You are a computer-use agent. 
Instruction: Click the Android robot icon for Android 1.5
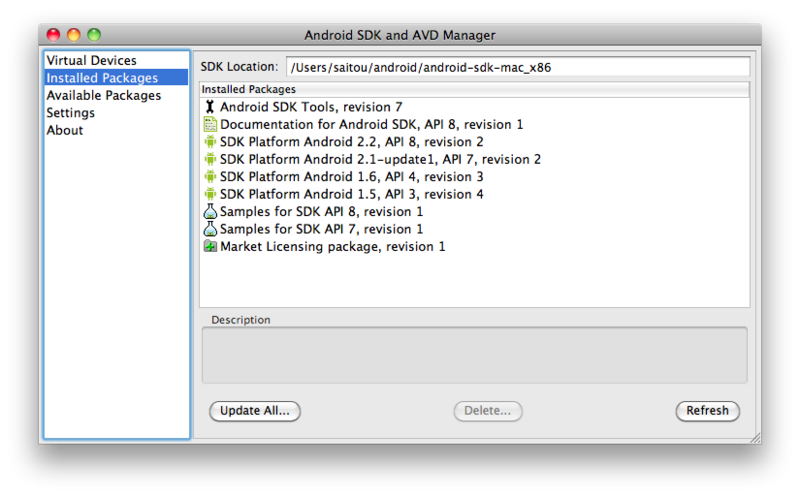point(210,194)
